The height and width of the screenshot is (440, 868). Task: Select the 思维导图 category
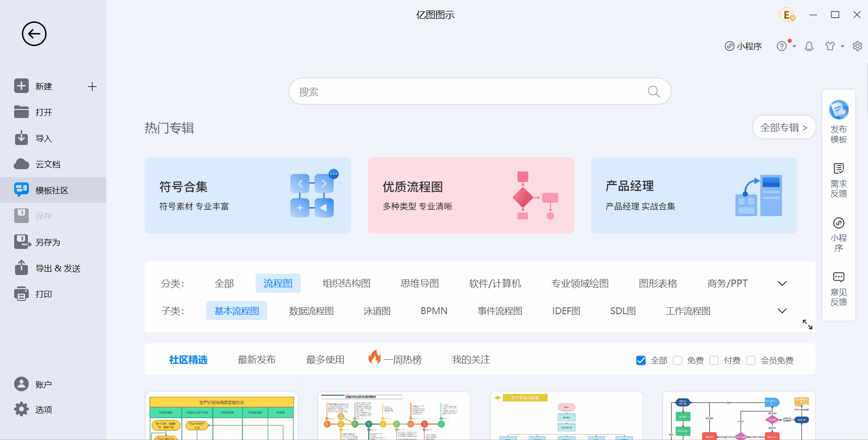420,284
